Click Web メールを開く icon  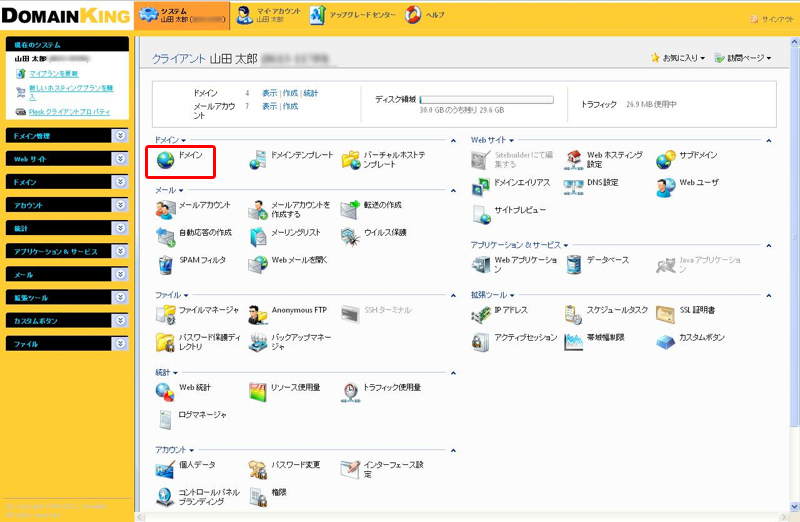click(258, 265)
